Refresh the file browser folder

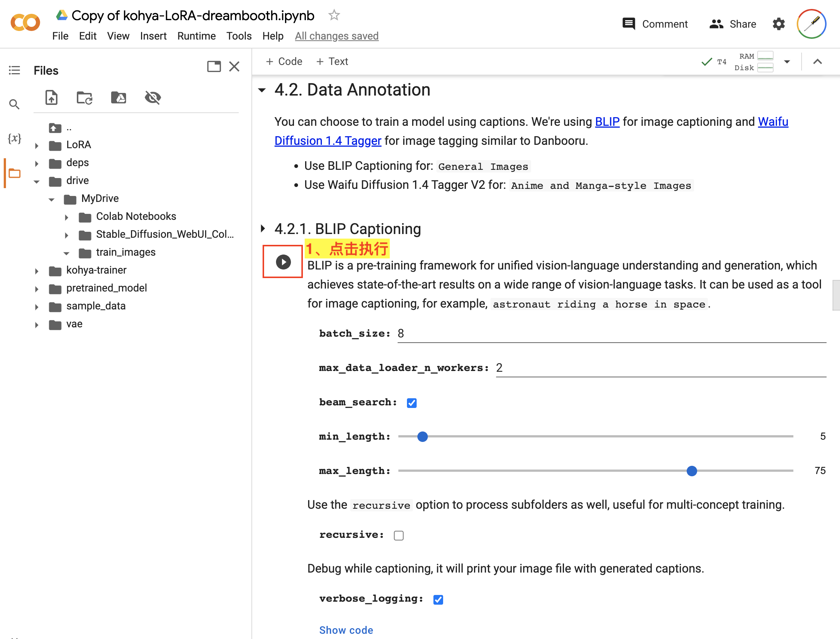tap(84, 98)
